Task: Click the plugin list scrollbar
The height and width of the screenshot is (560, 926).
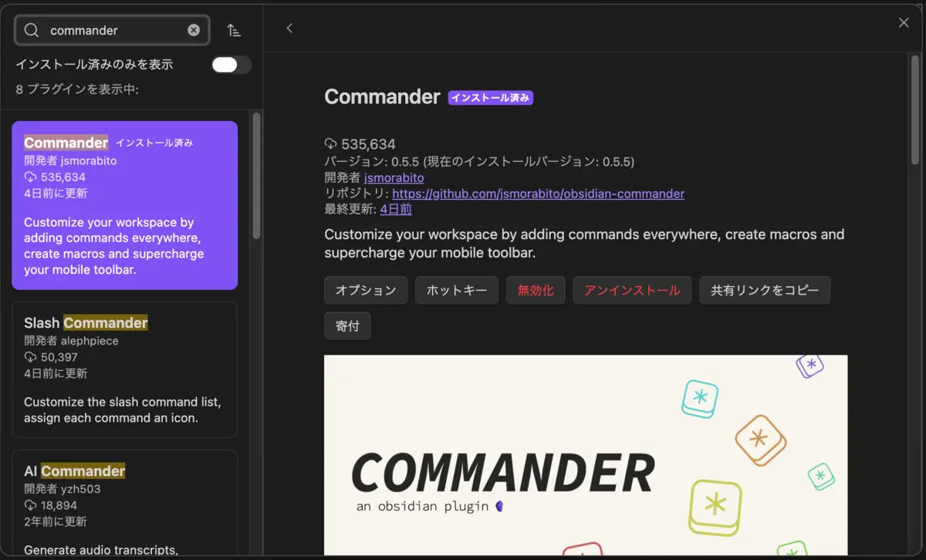Action: 256,175
